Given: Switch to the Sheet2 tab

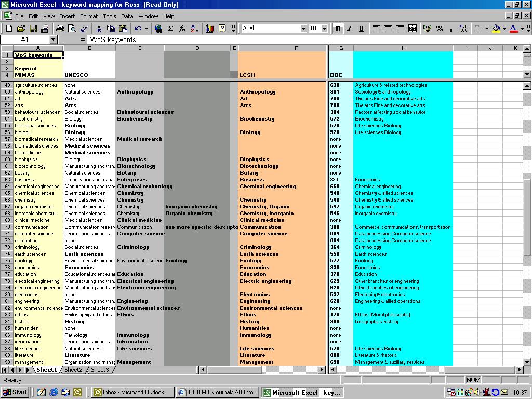Looking at the screenshot, I should click(73, 370).
